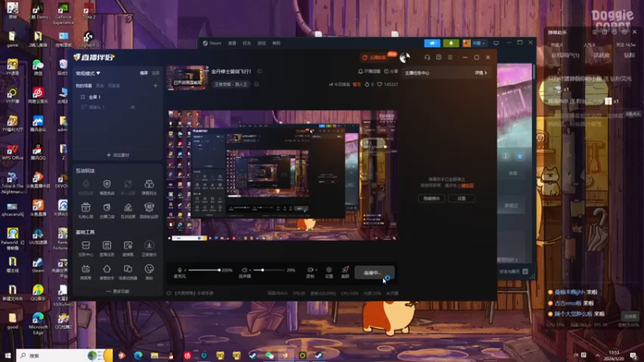The image size is (644, 362).
Task: Open the 好友 menu in Steam window
Action: [247, 43]
